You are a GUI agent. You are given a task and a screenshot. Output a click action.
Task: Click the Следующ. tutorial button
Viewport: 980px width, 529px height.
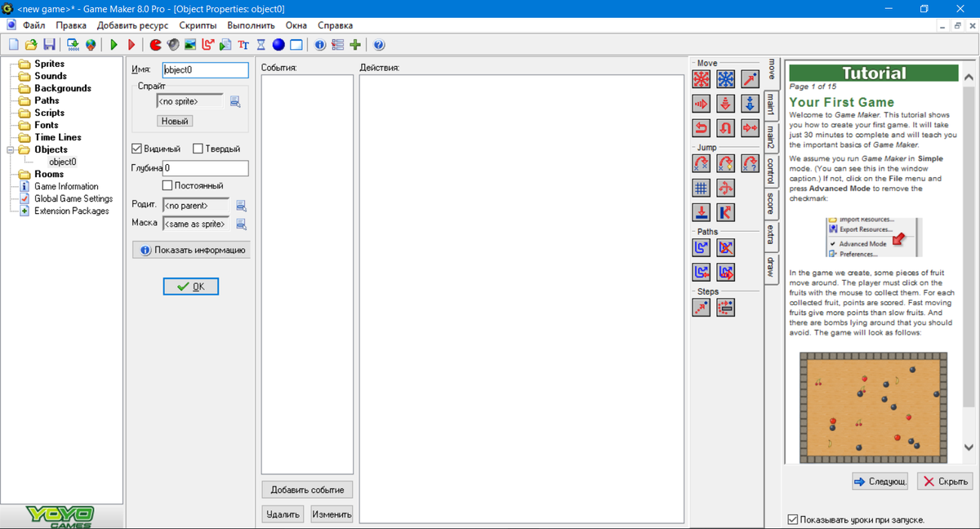click(880, 482)
